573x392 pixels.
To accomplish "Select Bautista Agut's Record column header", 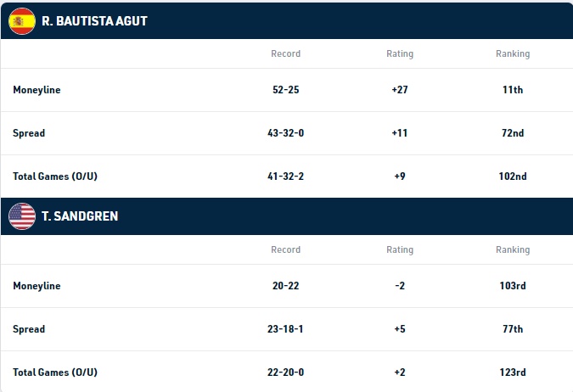I will pyautogui.click(x=286, y=53).
